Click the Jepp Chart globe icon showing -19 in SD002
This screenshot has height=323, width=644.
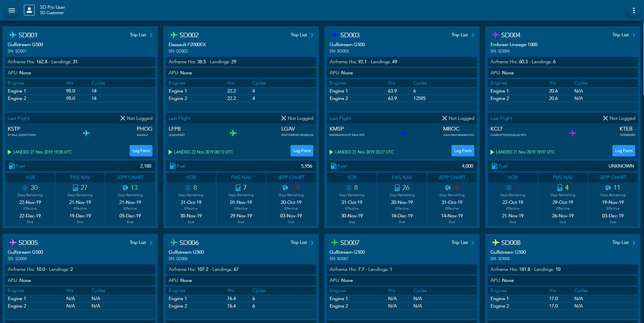click(x=285, y=187)
